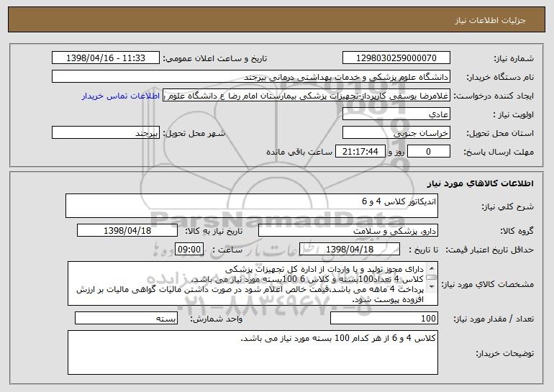
Task: Click the scroll up arrow in specifications box
Action: coord(432,268)
